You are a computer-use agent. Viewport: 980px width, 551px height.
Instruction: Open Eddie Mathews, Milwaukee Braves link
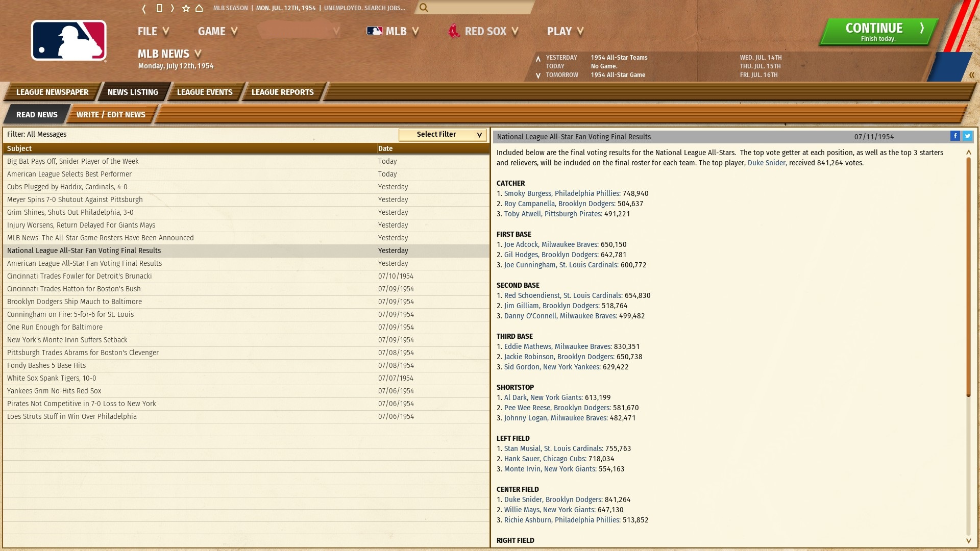point(557,346)
